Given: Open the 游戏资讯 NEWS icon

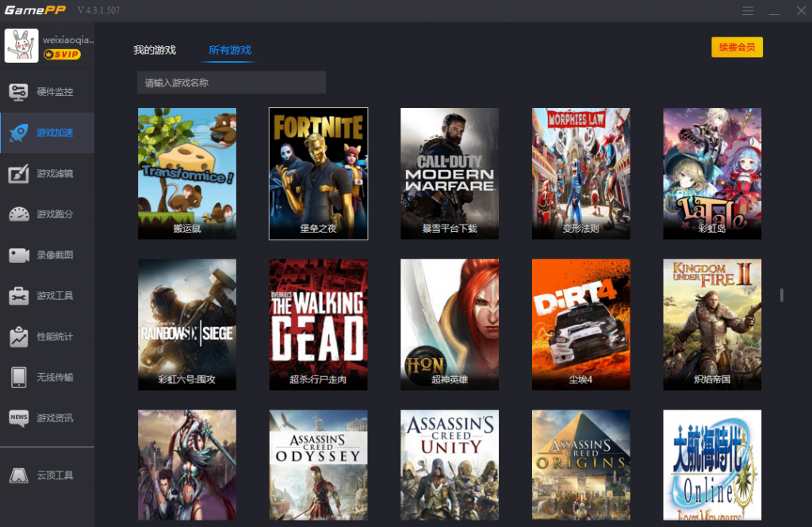Looking at the screenshot, I should pyautogui.click(x=19, y=417).
